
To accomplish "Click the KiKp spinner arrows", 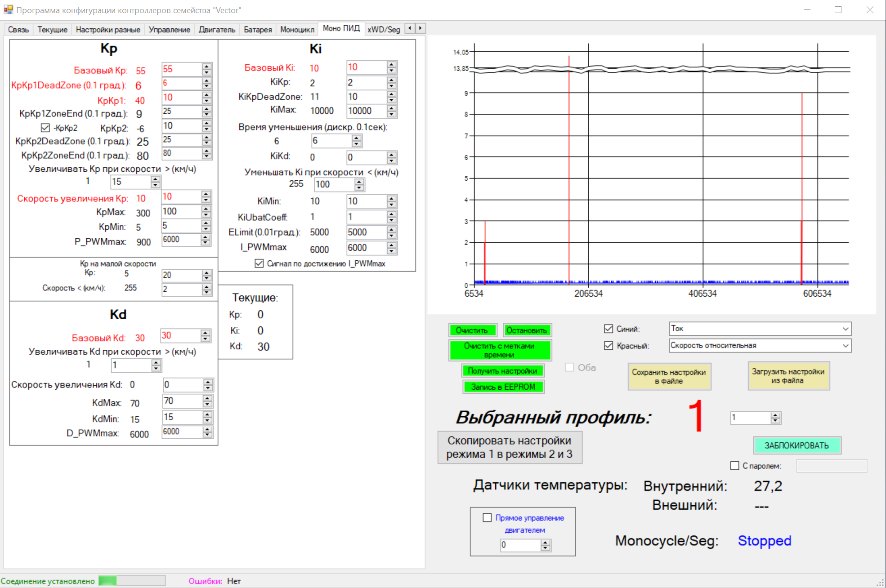I will click(x=392, y=82).
